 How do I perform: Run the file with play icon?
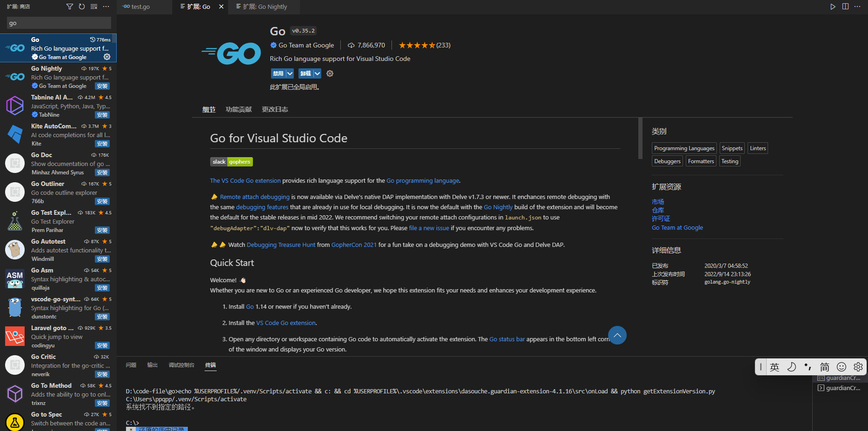(833, 7)
